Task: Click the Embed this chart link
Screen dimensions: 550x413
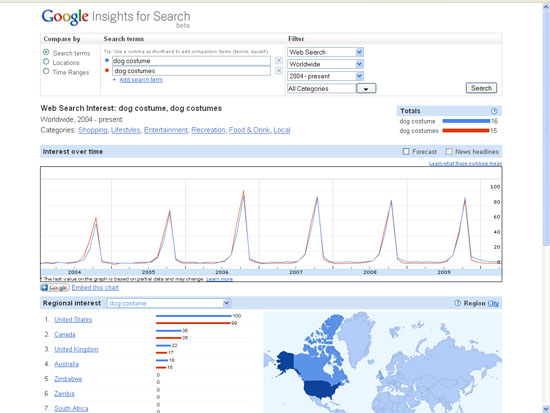Action: pos(95,288)
